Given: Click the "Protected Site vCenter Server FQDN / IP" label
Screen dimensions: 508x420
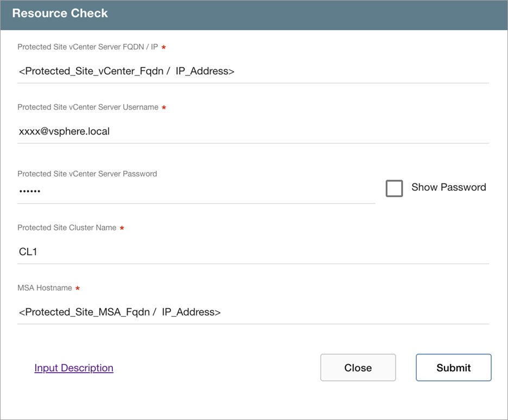Looking at the screenshot, I should click(87, 47).
